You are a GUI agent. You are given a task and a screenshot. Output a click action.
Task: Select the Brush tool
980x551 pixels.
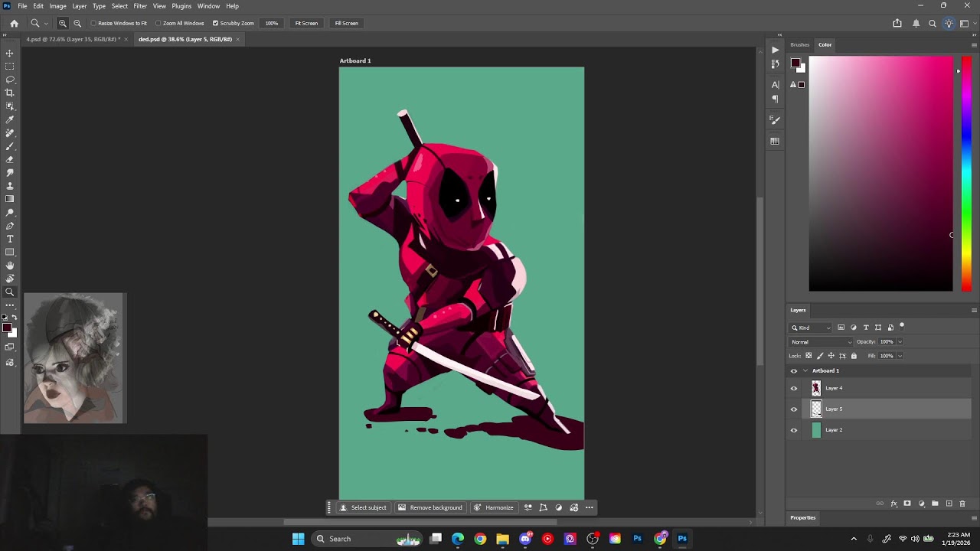(10, 146)
